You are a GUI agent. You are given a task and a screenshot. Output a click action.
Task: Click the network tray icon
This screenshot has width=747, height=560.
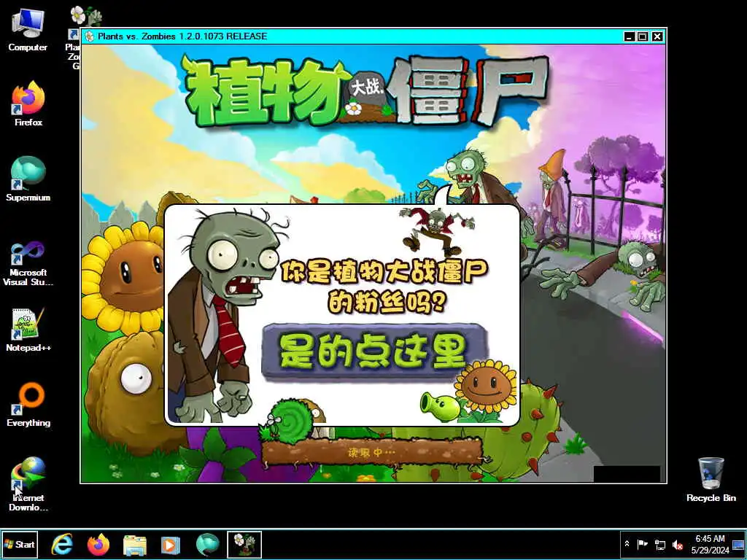click(x=659, y=544)
